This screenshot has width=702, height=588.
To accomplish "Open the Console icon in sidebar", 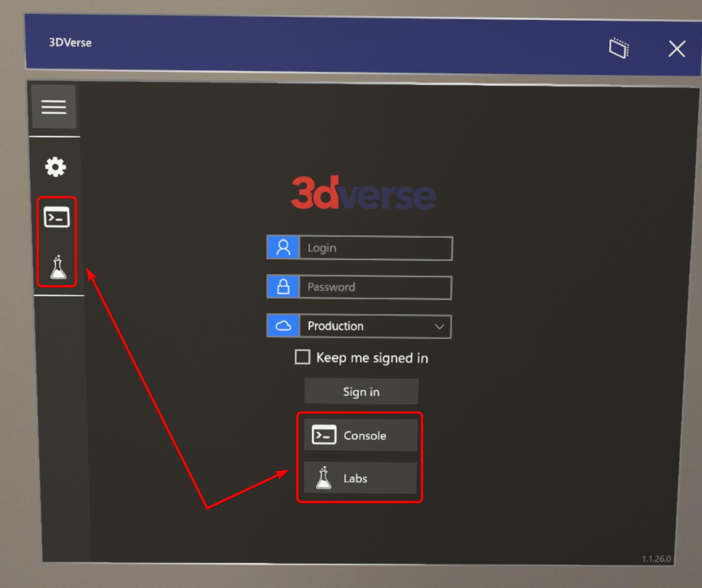I will coord(57,217).
